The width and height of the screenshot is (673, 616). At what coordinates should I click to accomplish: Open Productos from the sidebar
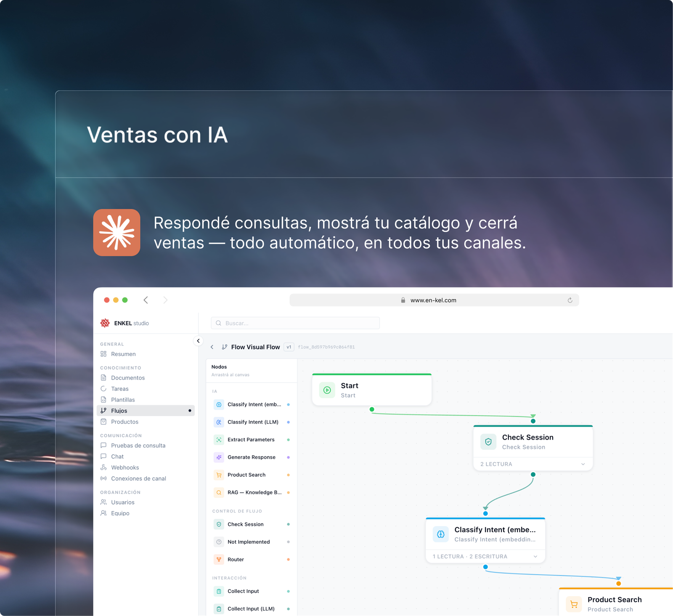click(x=124, y=422)
